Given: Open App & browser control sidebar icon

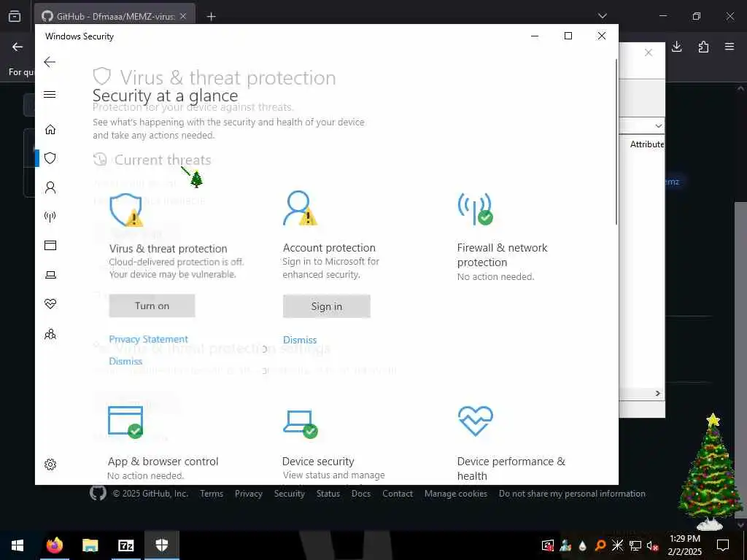Looking at the screenshot, I should coord(50,245).
